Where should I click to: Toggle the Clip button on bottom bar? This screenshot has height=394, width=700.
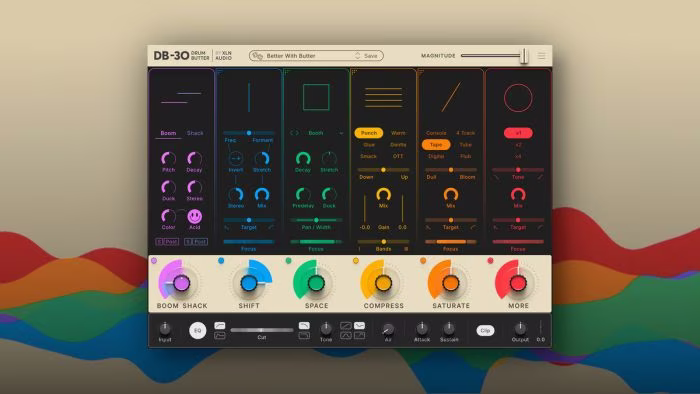click(x=485, y=331)
